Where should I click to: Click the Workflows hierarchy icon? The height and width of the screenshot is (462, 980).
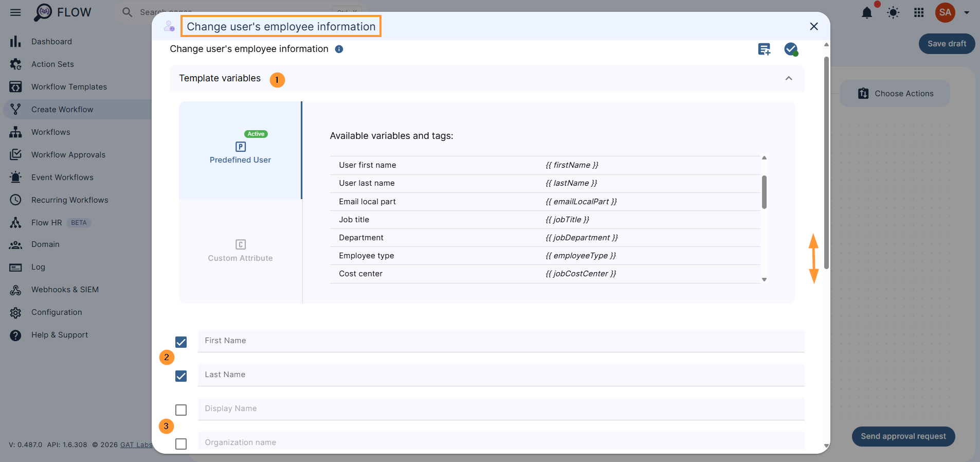15,132
